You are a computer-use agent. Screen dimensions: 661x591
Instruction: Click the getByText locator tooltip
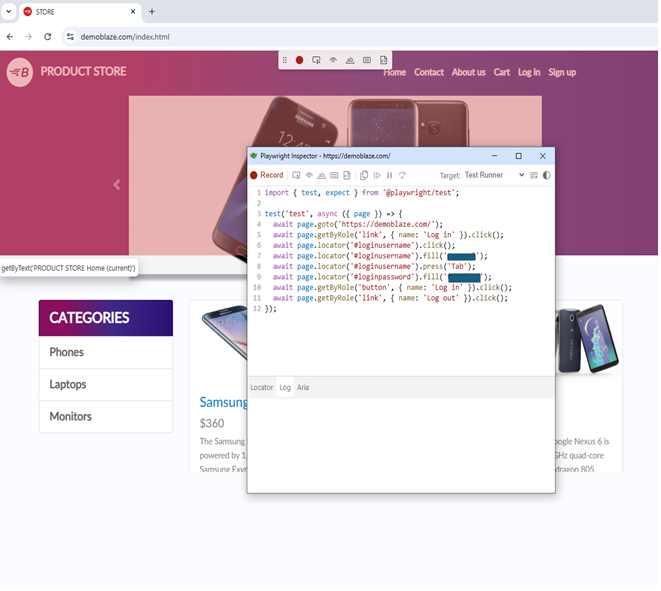[x=68, y=268]
